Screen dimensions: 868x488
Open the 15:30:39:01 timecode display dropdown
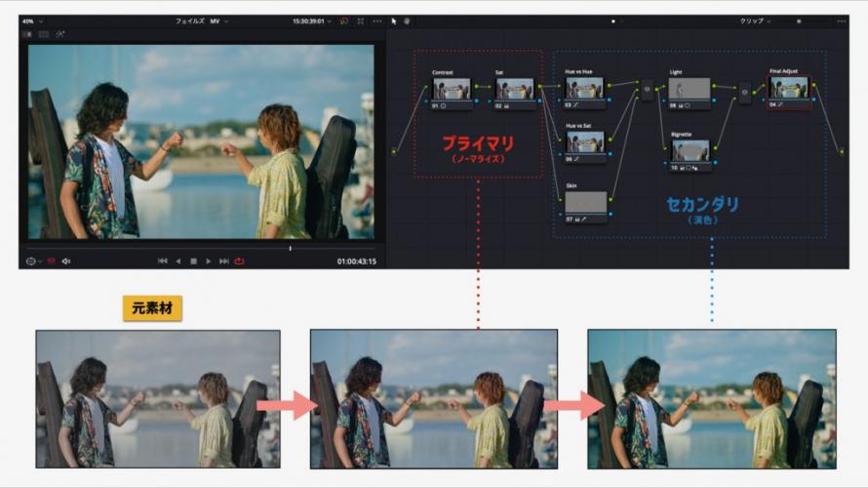tap(312, 21)
